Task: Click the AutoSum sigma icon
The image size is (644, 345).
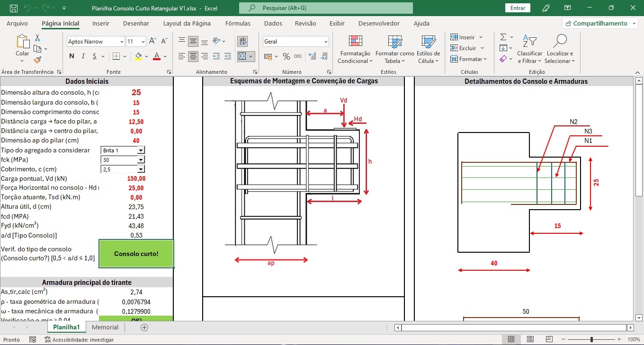Action: point(503,37)
